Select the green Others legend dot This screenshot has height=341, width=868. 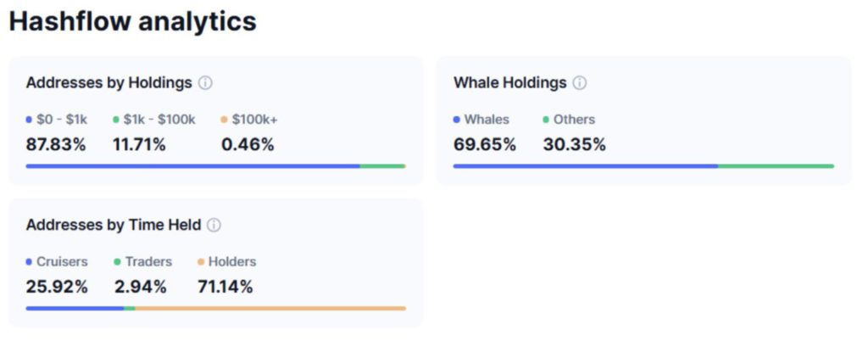click(x=546, y=120)
